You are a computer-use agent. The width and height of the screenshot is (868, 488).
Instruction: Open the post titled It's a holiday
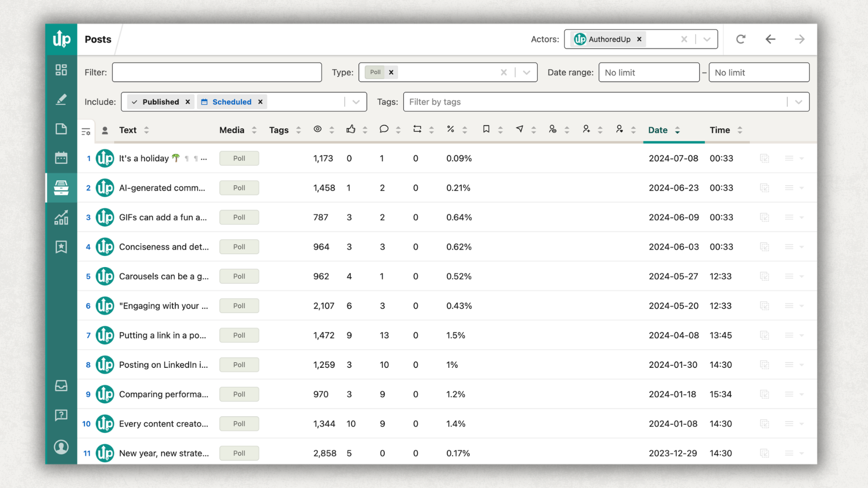(145, 158)
